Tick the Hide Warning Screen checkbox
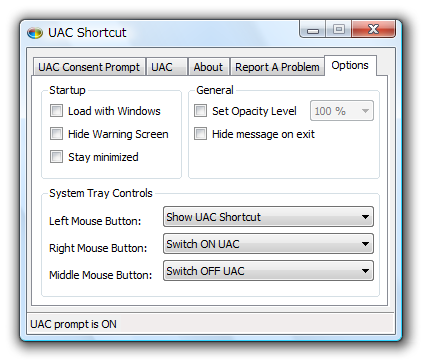The image size is (424, 364). click(x=56, y=134)
